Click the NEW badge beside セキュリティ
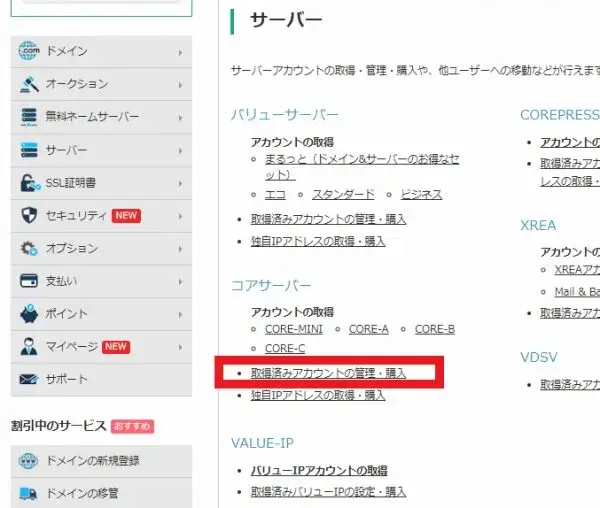 click(126, 215)
